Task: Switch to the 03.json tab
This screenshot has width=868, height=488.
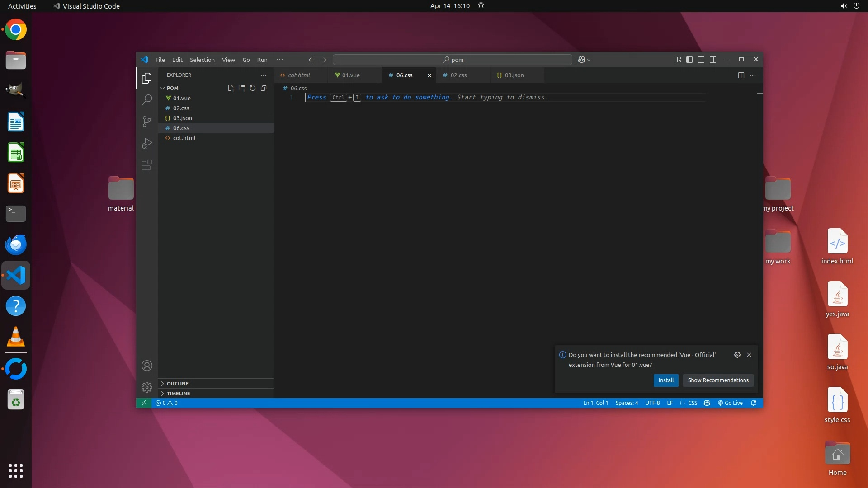Action: 514,75
